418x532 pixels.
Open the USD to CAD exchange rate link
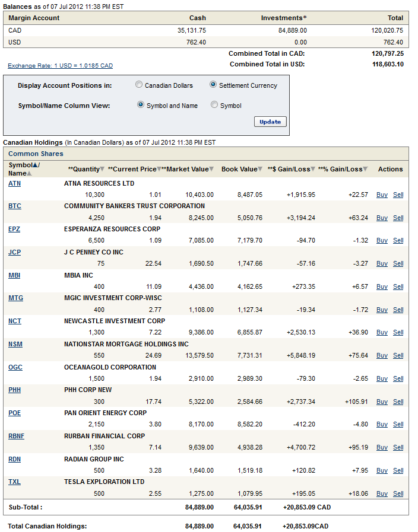coord(60,66)
